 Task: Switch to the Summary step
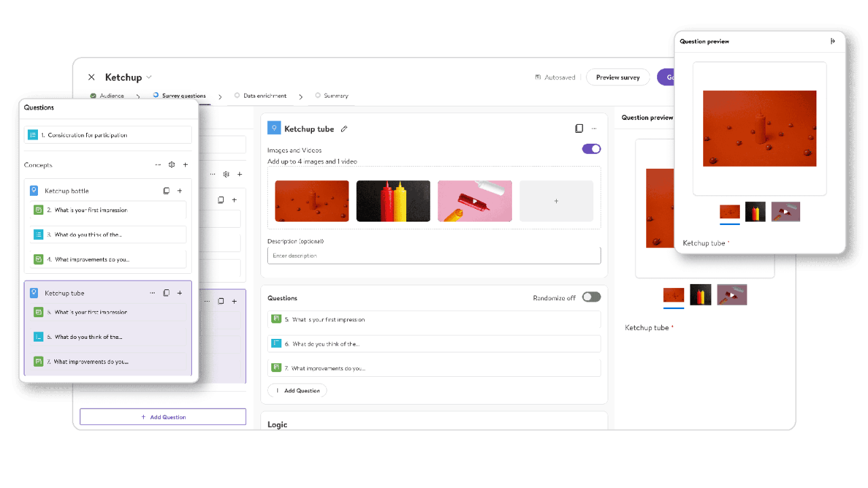(336, 96)
